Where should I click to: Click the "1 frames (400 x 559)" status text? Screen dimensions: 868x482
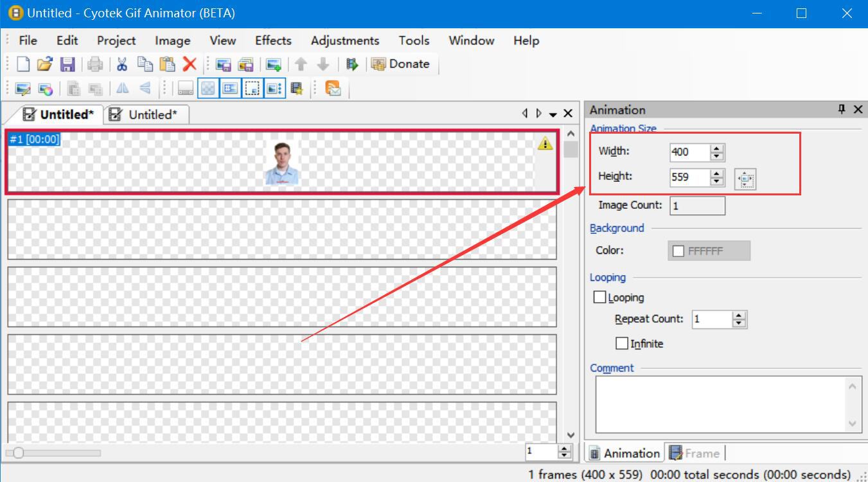pyautogui.click(x=585, y=474)
